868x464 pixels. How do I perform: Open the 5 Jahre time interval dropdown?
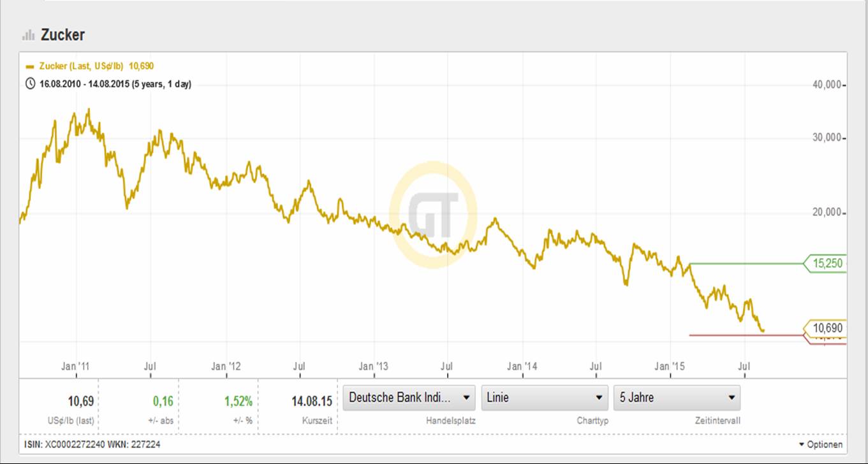(x=676, y=398)
